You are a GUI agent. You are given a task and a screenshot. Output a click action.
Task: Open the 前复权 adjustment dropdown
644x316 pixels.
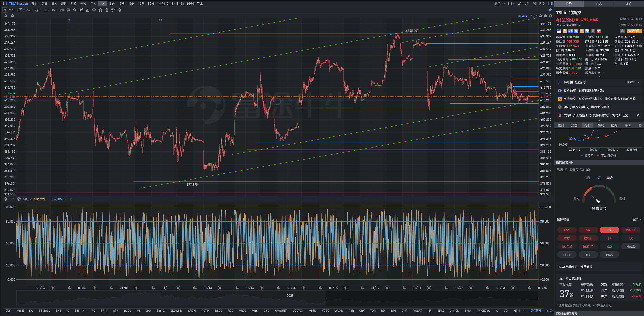525,16
